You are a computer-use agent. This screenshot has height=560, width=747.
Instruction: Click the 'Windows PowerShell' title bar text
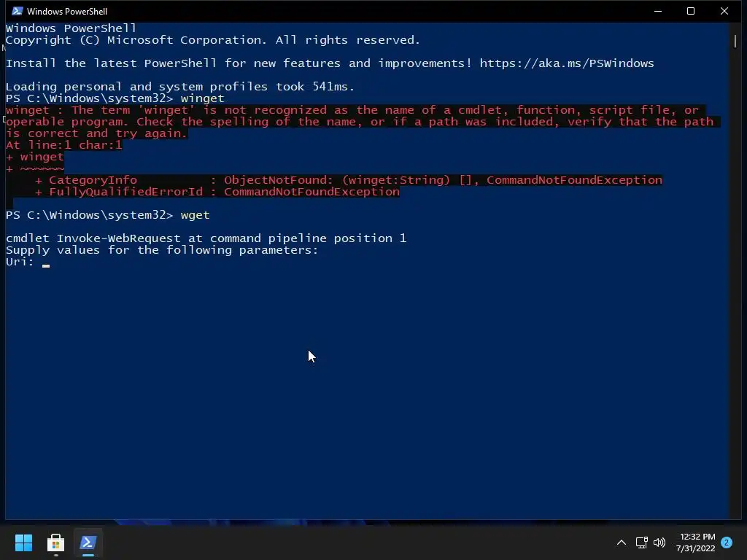pos(67,11)
